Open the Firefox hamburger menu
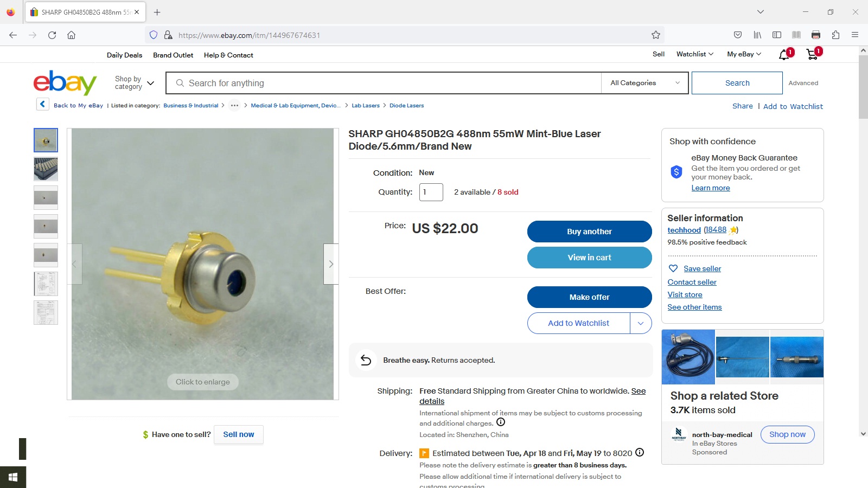The width and height of the screenshot is (868, 488). [855, 35]
